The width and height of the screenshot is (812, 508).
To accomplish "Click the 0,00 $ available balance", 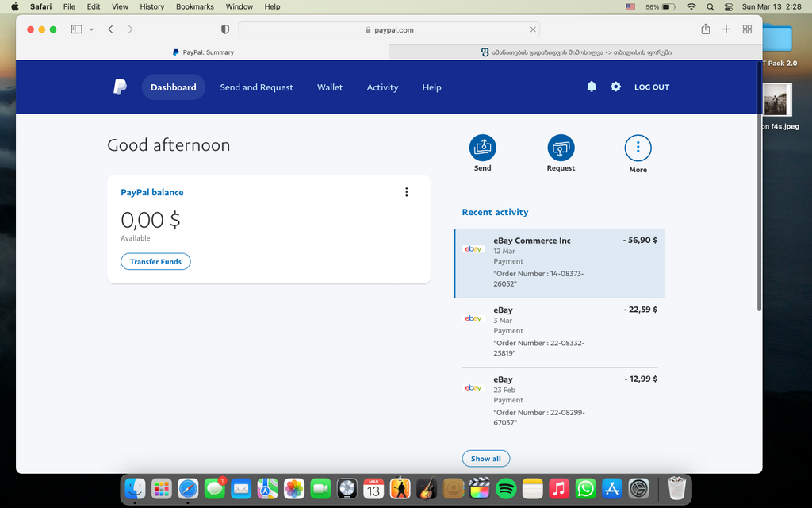I will click(151, 220).
